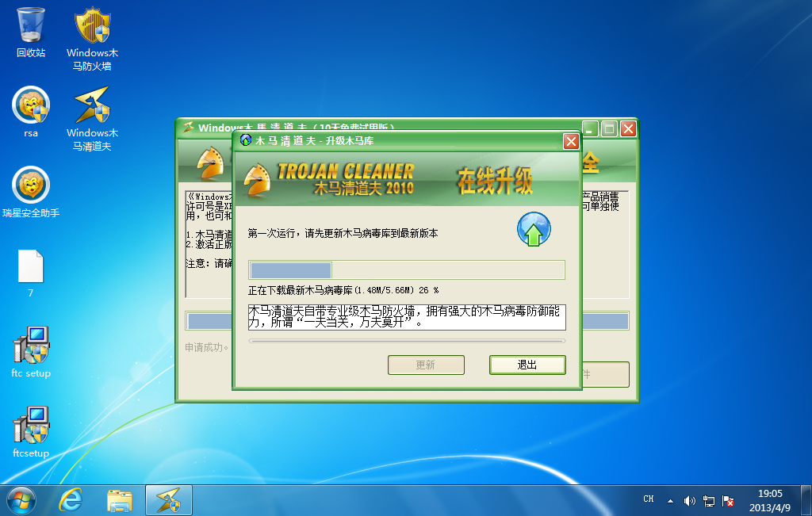The height and width of the screenshot is (516, 812).
Task: Open the Action Center flag icon
Action: click(x=728, y=500)
